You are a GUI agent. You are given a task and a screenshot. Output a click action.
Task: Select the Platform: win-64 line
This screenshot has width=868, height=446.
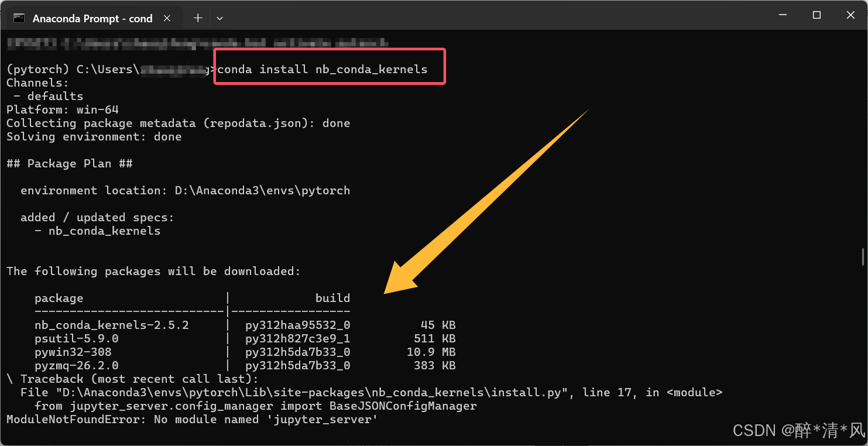(62, 109)
